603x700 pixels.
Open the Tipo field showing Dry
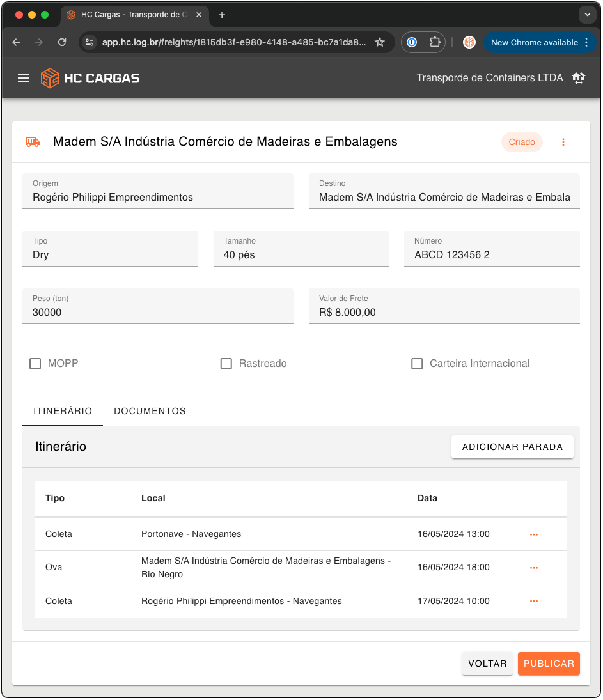click(111, 249)
